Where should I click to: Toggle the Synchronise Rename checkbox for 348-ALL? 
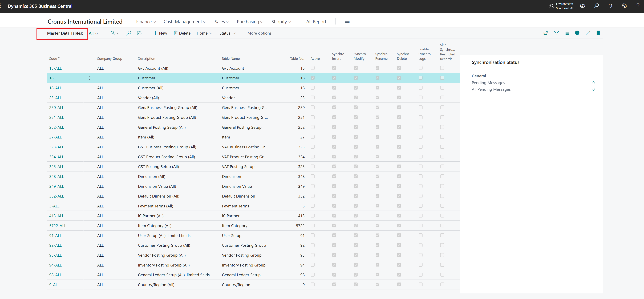pyautogui.click(x=377, y=176)
